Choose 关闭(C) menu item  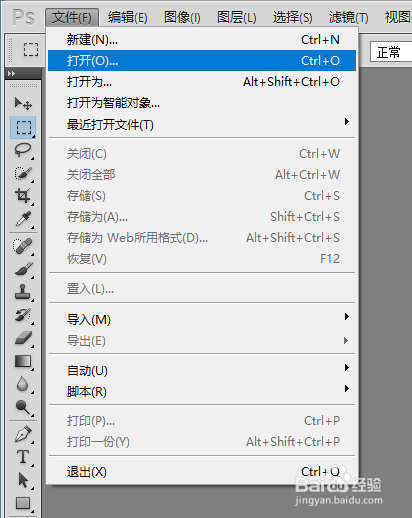pyautogui.click(x=202, y=154)
